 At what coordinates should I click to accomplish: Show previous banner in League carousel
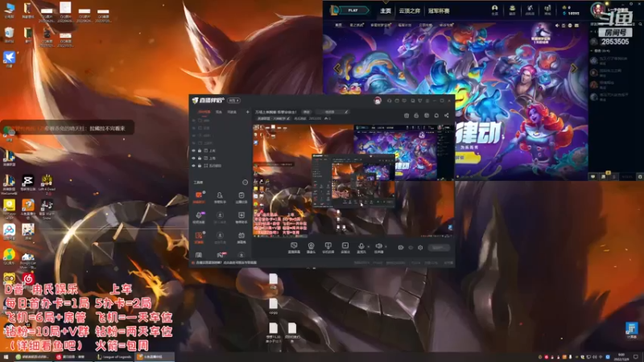(337, 68)
